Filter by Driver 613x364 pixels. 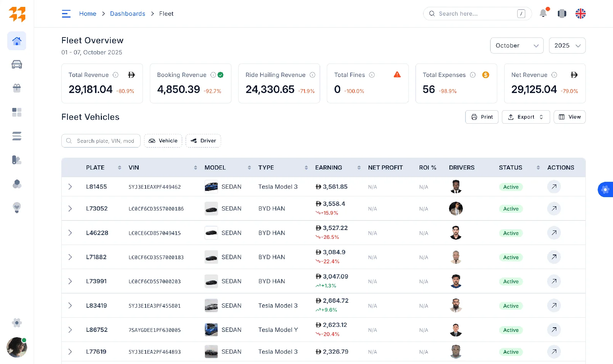[x=203, y=141]
